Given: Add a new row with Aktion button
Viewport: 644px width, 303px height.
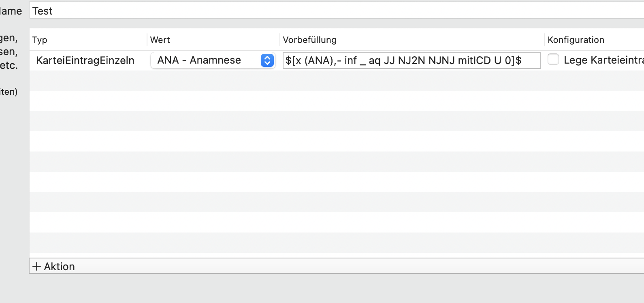Looking at the screenshot, I should [53, 267].
